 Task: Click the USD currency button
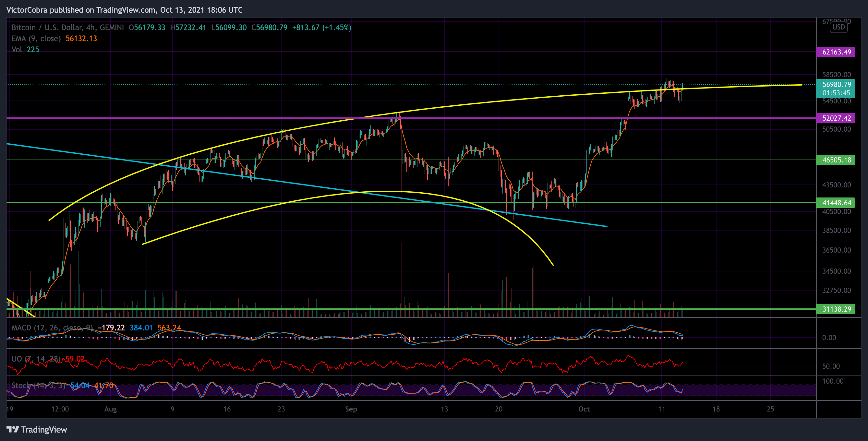(x=839, y=27)
